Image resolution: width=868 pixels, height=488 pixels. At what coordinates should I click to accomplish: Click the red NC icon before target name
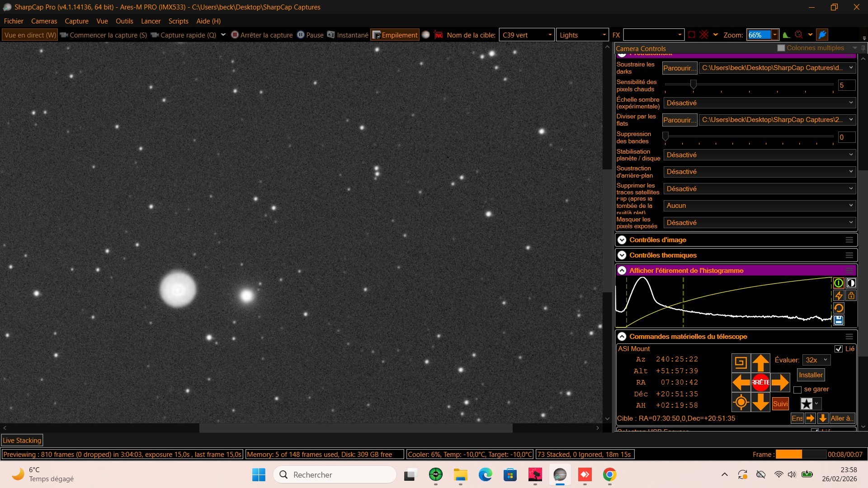(x=439, y=35)
